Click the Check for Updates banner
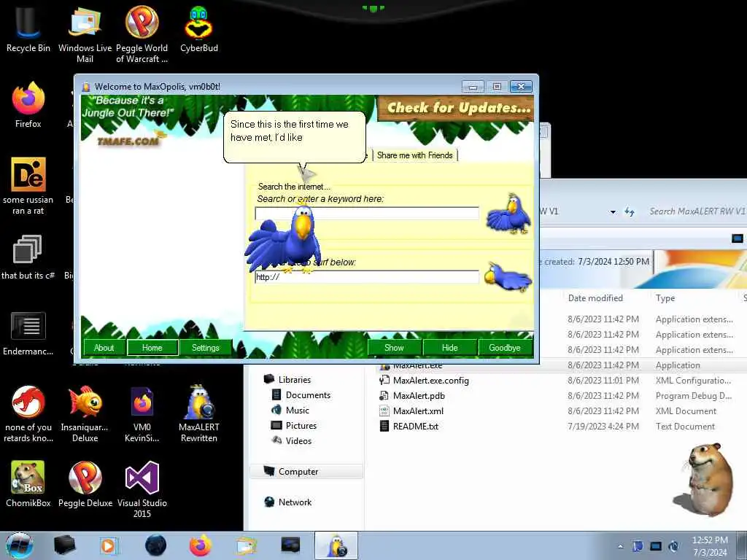 coord(456,108)
